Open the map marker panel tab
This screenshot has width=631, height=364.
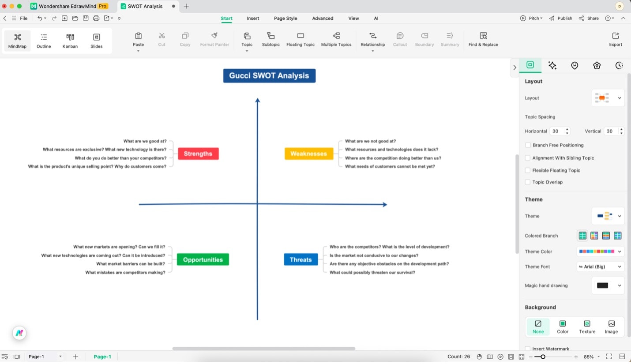pyautogui.click(x=575, y=65)
